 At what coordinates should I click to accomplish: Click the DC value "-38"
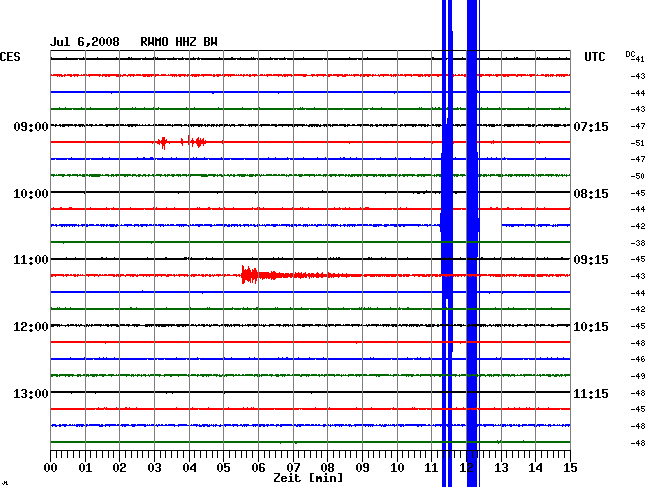point(638,243)
